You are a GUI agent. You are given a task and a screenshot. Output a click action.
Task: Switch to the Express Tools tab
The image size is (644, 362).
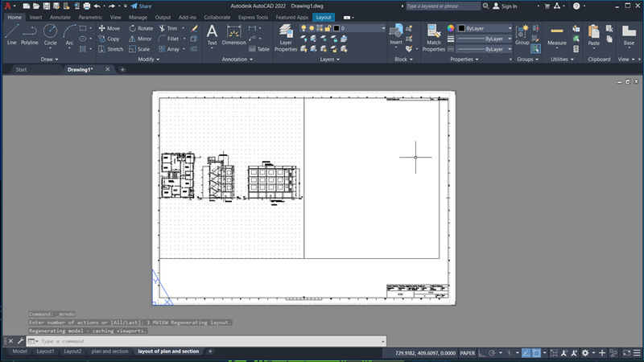253,17
